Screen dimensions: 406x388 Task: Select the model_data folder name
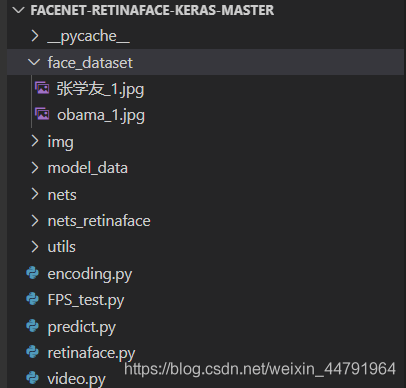(x=88, y=168)
